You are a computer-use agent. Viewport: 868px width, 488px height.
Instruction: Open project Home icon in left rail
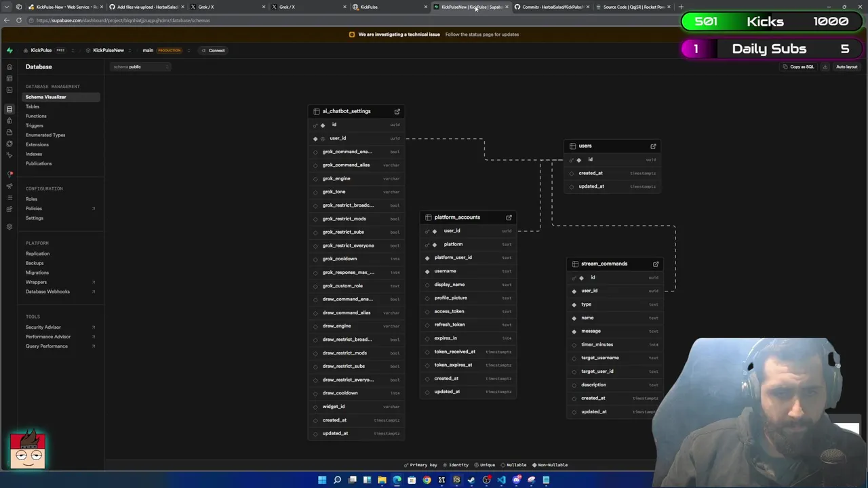coord(9,67)
